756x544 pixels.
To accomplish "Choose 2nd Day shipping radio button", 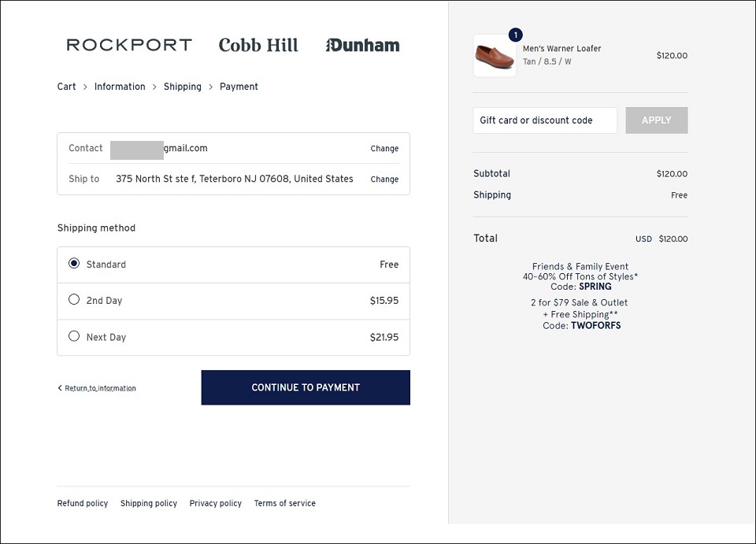I will (x=74, y=300).
